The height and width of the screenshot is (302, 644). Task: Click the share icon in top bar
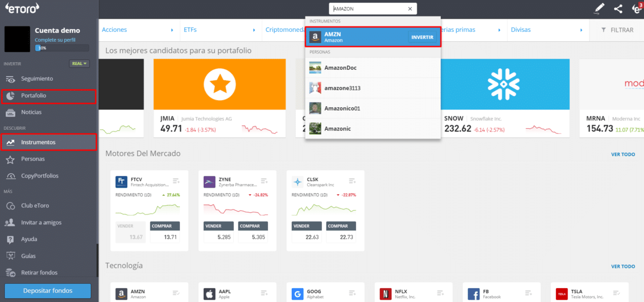[x=618, y=9]
